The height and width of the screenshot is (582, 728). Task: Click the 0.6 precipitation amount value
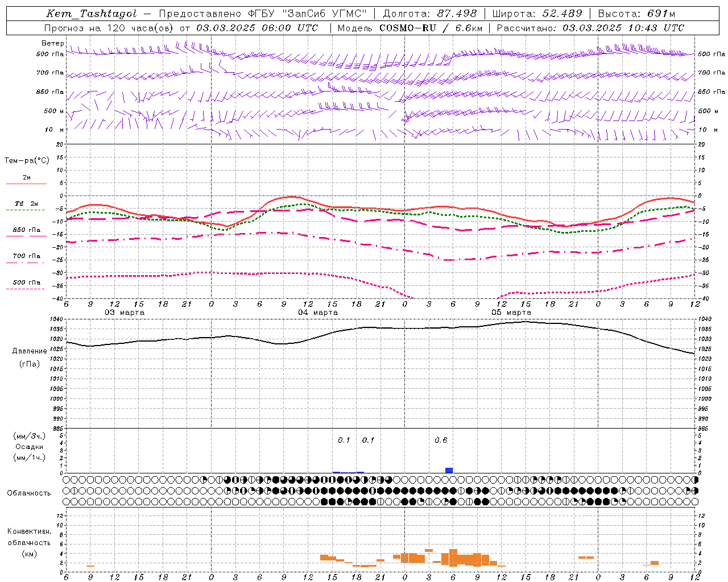(x=441, y=440)
